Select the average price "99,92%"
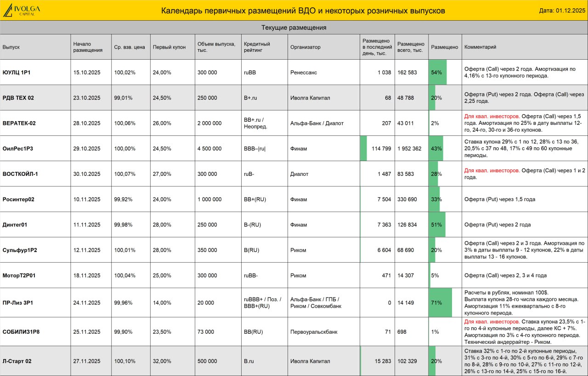588x376 pixels. [x=123, y=199]
